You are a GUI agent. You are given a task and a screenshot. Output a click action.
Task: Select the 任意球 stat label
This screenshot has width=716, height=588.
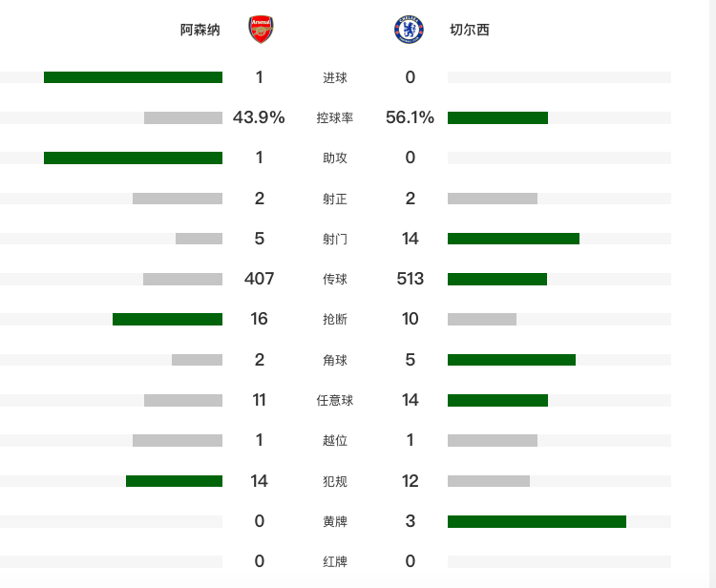tap(335, 400)
